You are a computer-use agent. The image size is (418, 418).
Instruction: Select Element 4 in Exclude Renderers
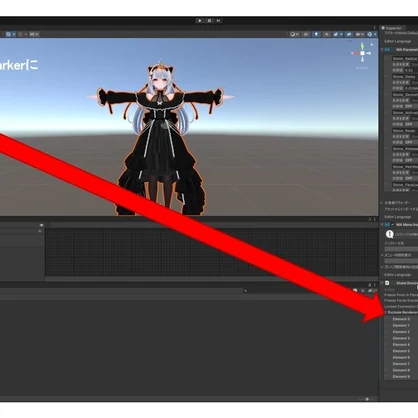click(401, 344)
